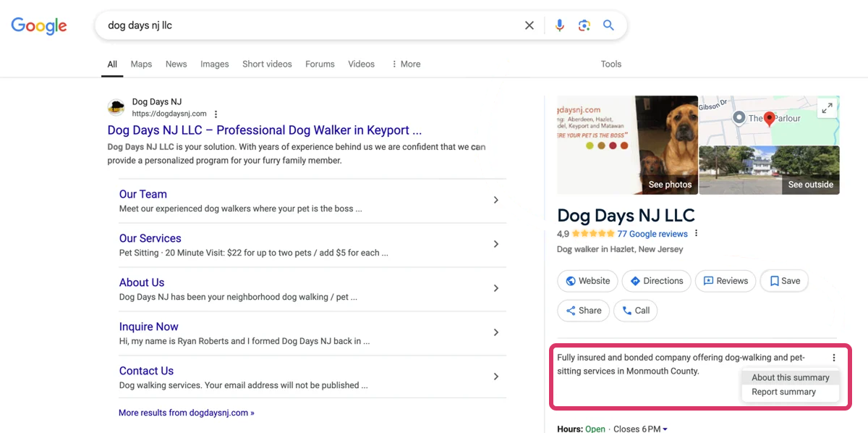Viewport: 868px width, 433px height.
Task: Click the chevron on the Our Services row
Action: tap(495, 244)
